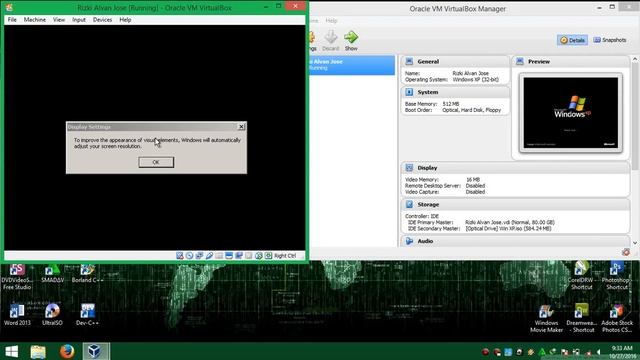Collapse the Storage section header
640x360 pixels.
click(516, 204)
